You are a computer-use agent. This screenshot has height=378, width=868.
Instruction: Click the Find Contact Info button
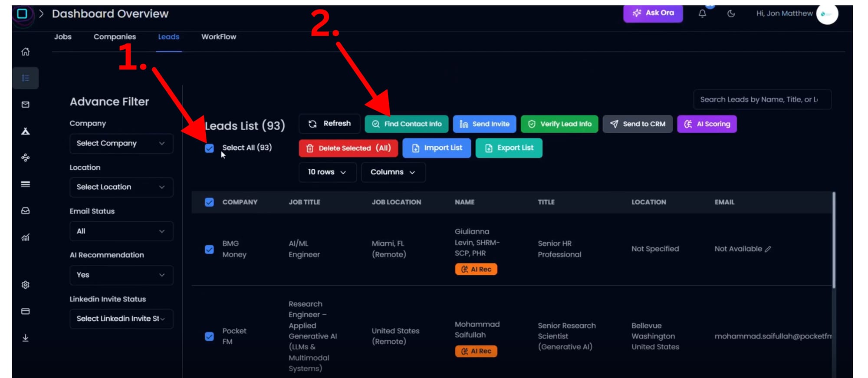(x=407, y=124)
